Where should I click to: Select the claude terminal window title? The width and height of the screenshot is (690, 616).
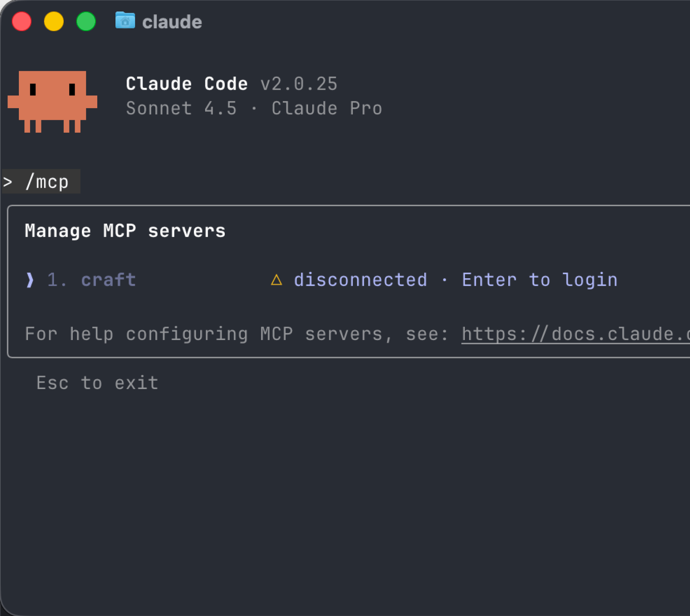point(172,21)
